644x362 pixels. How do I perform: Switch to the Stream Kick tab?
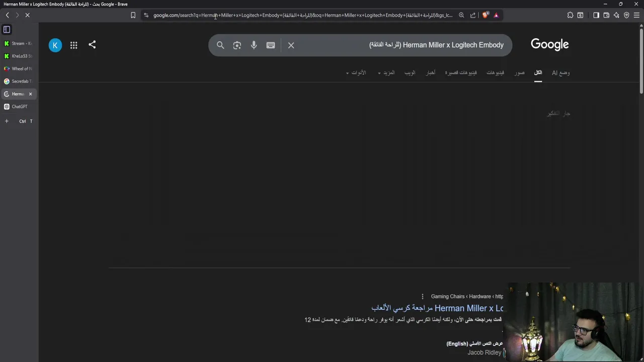pyautogui.click(x=19, y=43)
